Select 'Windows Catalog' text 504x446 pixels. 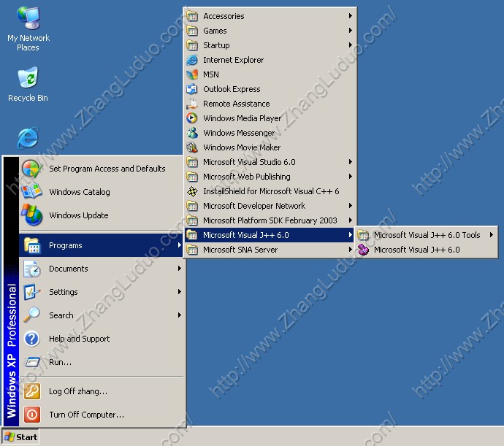click(80, 192)
